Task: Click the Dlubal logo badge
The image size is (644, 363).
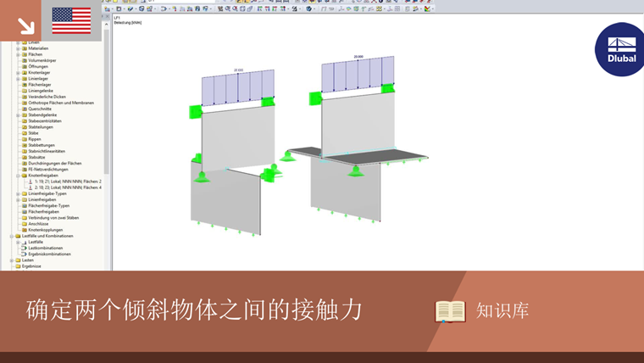Action: 620,49
